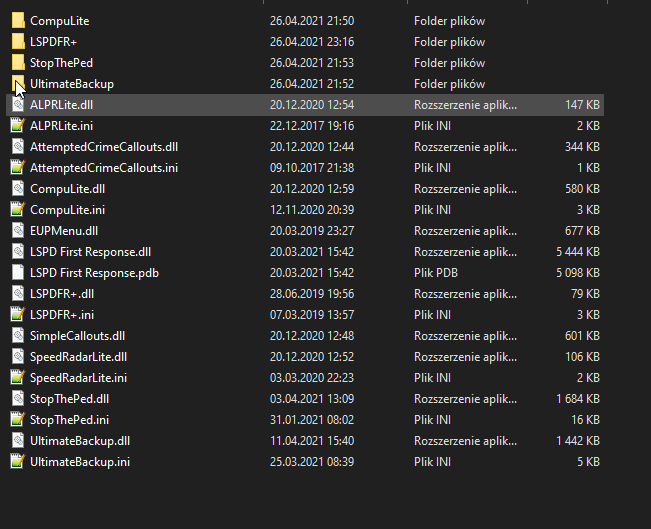Click the EUPMenu.dll file icon

(17, 230)
